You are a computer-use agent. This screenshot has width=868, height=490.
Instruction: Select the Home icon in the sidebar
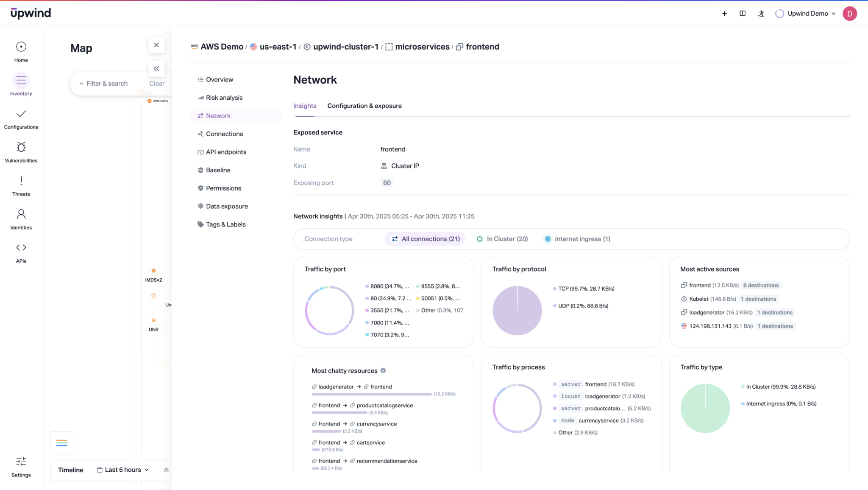[20, 50]
